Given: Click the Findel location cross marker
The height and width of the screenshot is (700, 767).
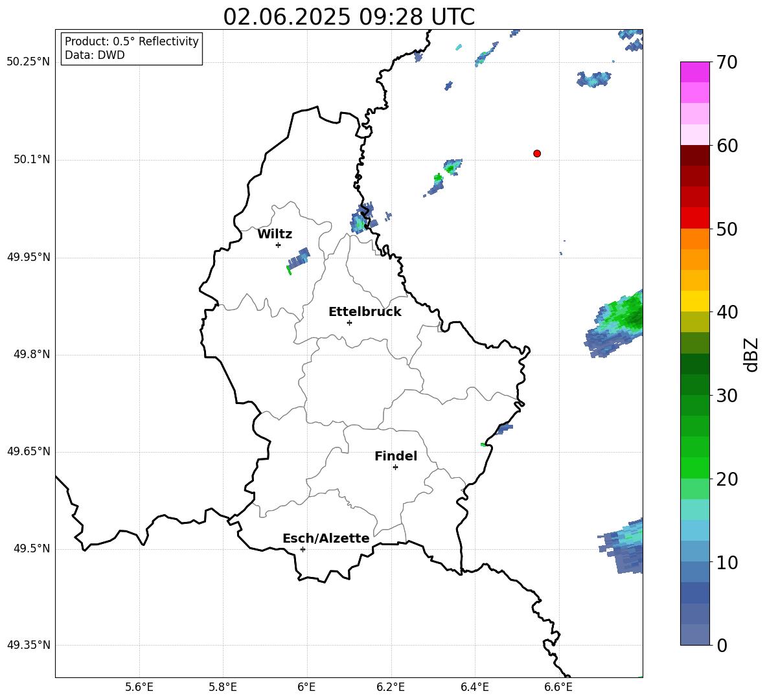Looking at the screenshot, I should pos(395,468).
